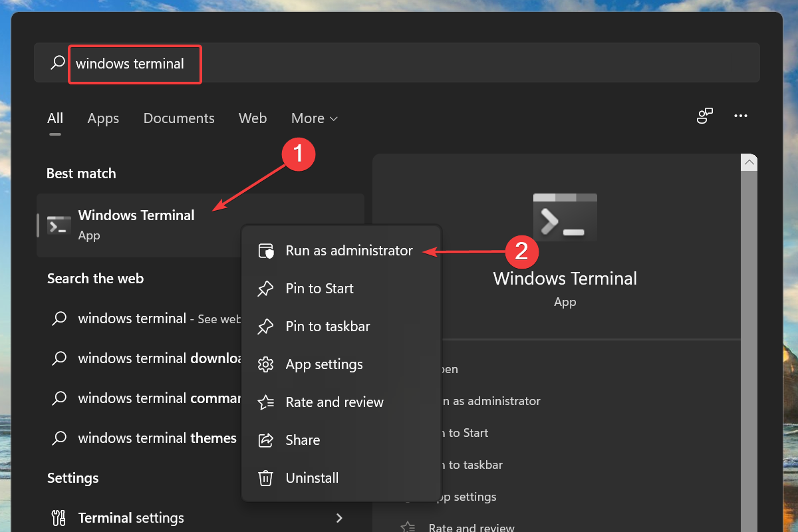Viewport: 798px width, 532px height.
Task: Choose Pin to taskbar in the context menu
Action: coord(341,327)
